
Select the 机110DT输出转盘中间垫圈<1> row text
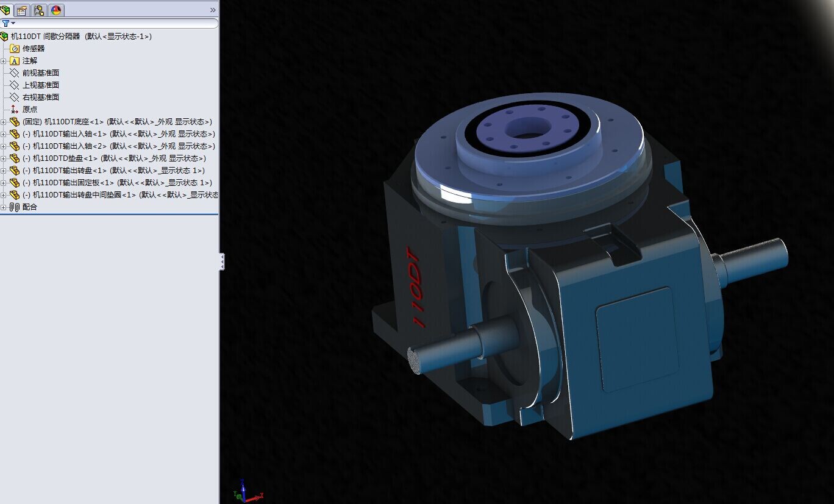click(121, 195)
